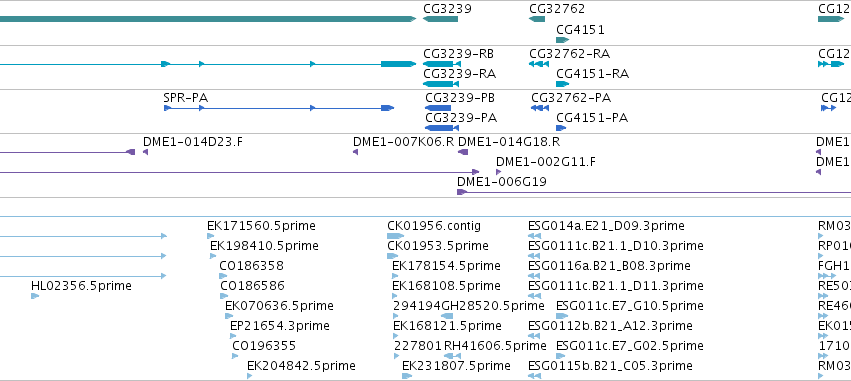The image size is (851, 381).
Task: Click the CG4151-PA protein glyph
Action: (x=561, y=128)
